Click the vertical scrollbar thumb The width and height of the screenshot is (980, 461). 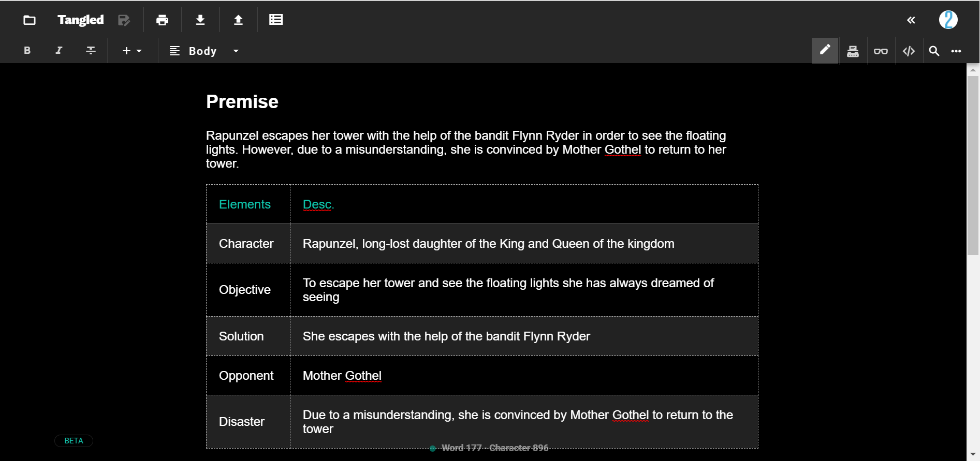(x=973, y=166)
